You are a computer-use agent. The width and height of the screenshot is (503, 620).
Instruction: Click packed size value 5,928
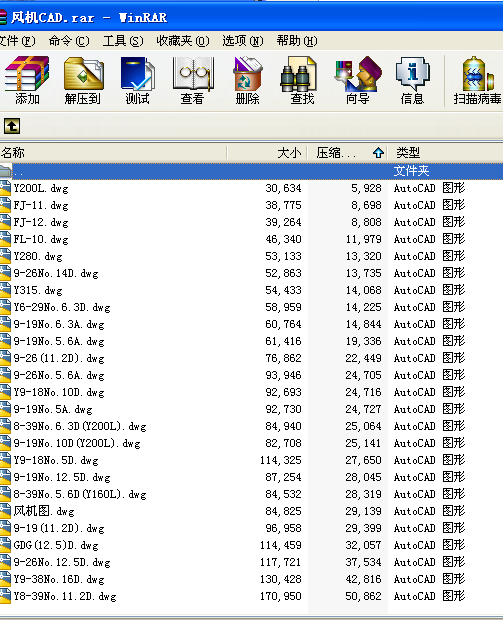(366, 188)
